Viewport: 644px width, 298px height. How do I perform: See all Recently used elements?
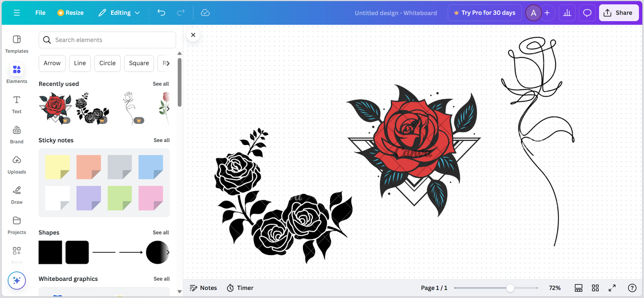tap(161, 84)
